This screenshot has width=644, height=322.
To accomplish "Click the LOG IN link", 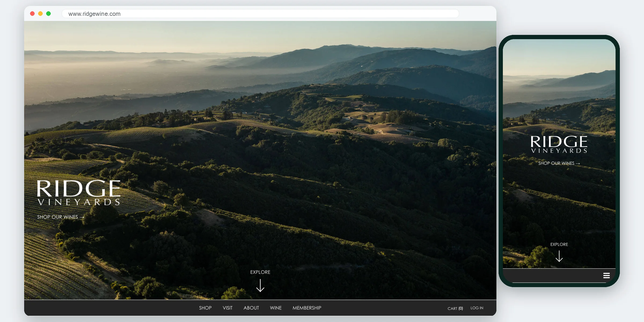I will point(477,308).
